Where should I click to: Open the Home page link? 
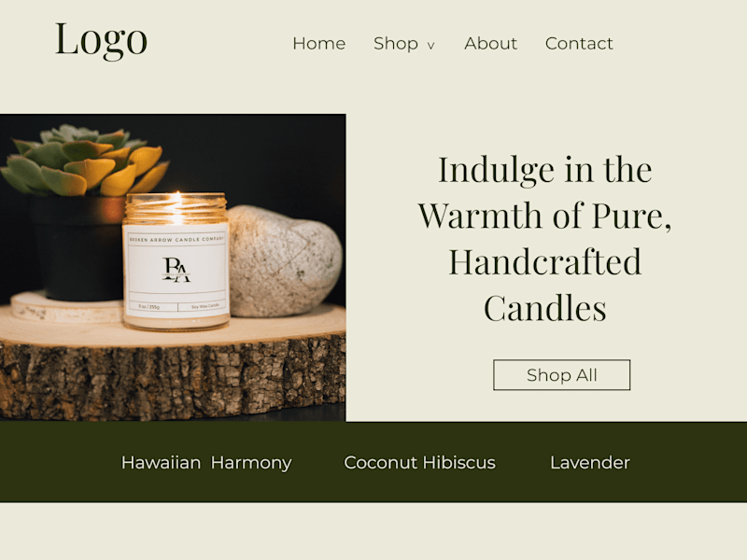click(318, 43)
